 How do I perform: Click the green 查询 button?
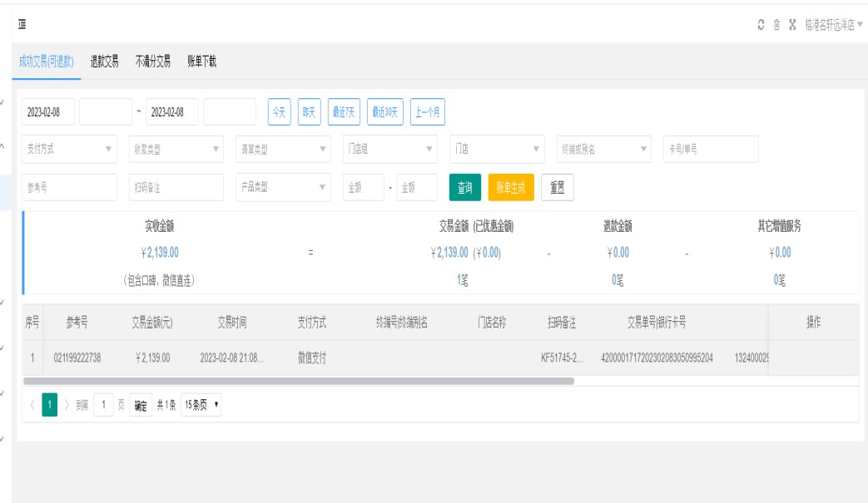coord(465,188)
